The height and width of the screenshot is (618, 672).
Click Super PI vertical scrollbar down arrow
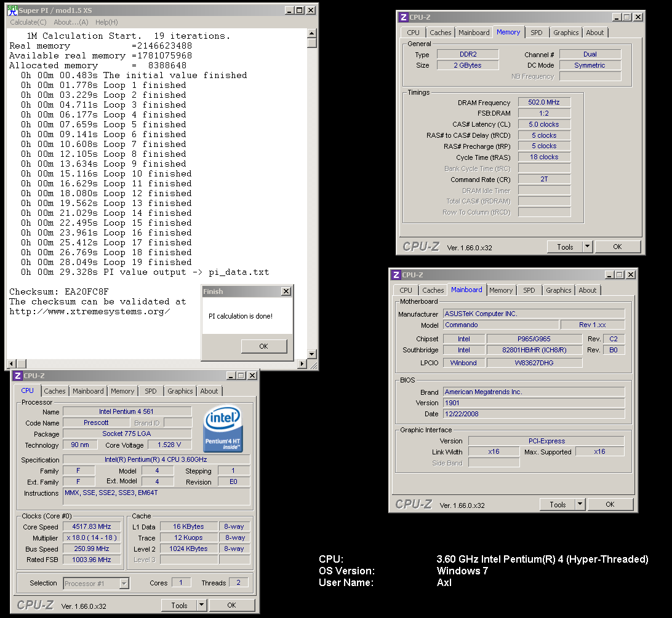[x=311, y=354]
